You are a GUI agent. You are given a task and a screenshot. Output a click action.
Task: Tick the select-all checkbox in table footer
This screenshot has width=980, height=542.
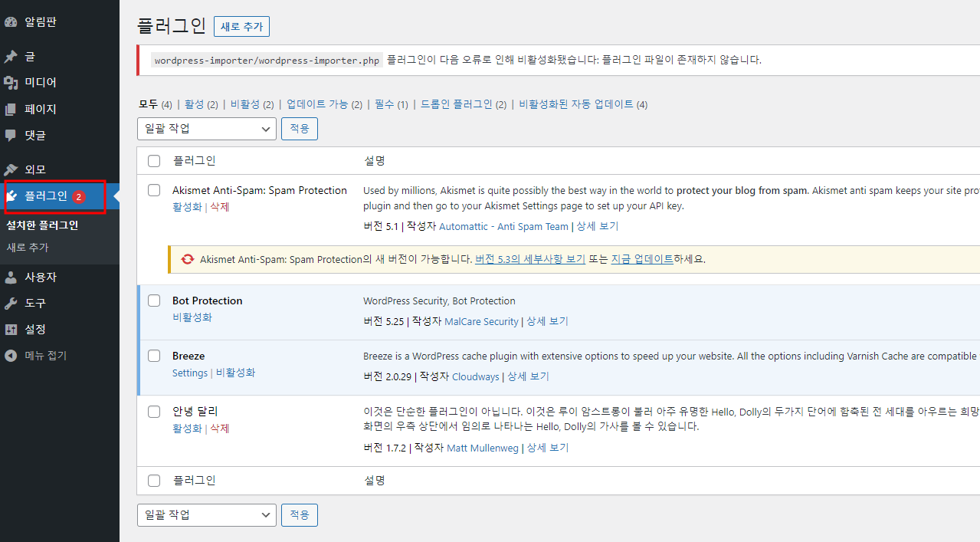click(x=154, y=481)
